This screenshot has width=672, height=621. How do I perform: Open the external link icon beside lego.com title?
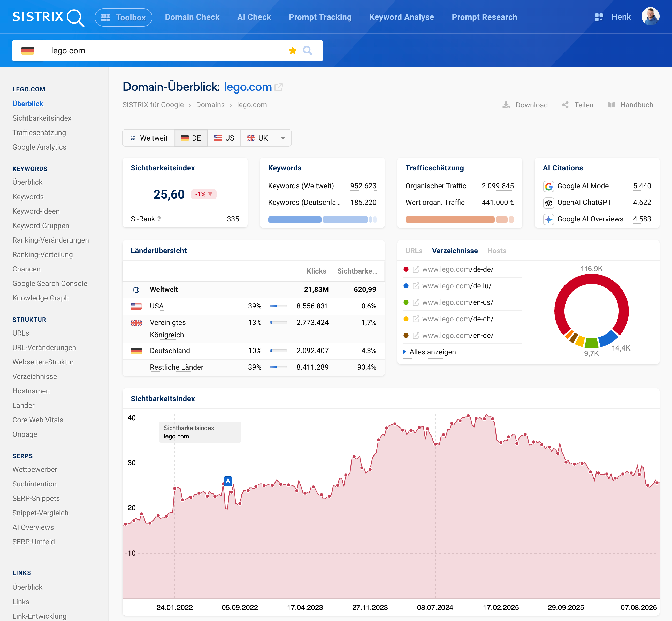[279, 87]
